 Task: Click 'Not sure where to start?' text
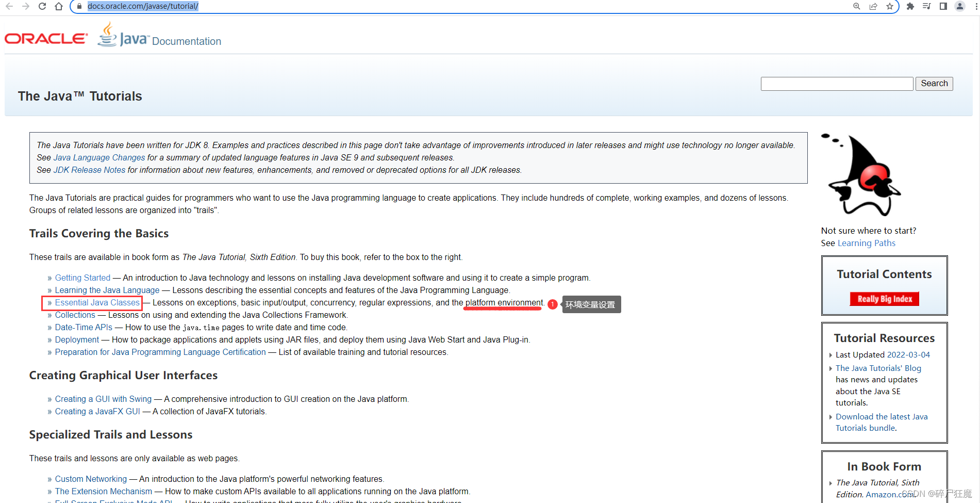[x=869, y=231]
